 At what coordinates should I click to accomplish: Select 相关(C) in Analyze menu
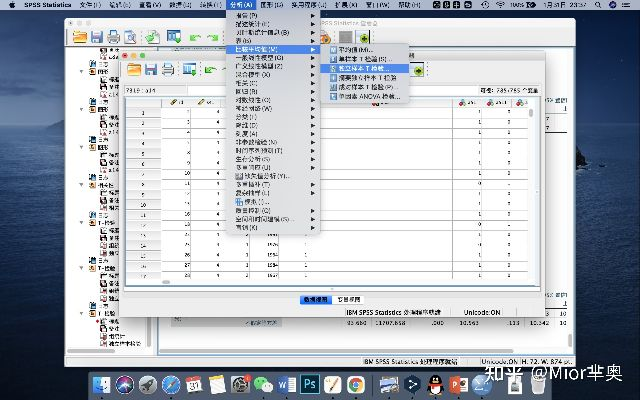[273, 83]
